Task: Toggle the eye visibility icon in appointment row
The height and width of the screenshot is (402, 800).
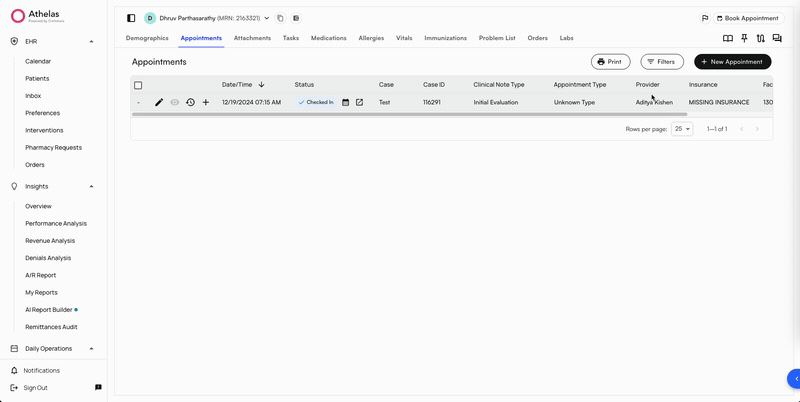Action: (174, 103)
